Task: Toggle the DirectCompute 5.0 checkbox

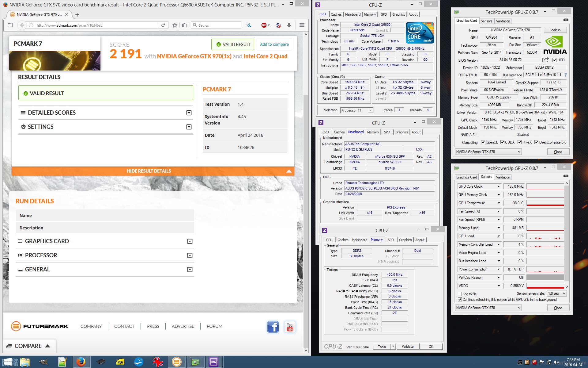Action: click(536, 142)
